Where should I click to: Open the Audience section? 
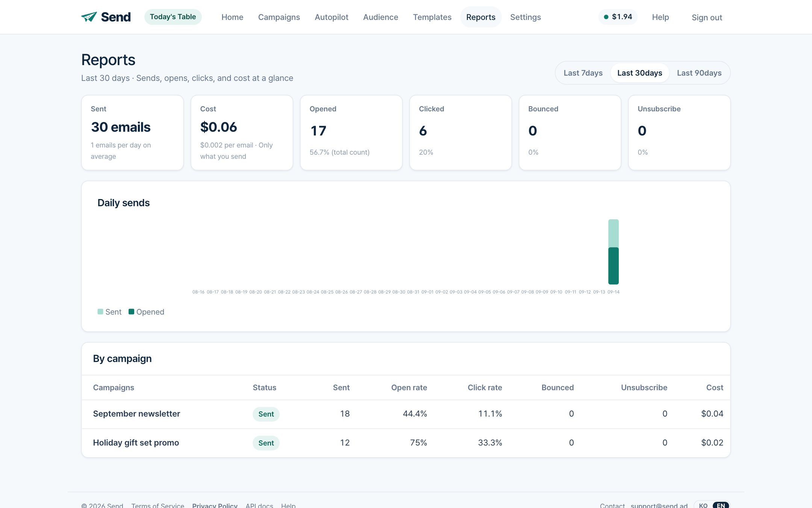tap(380, 17)
